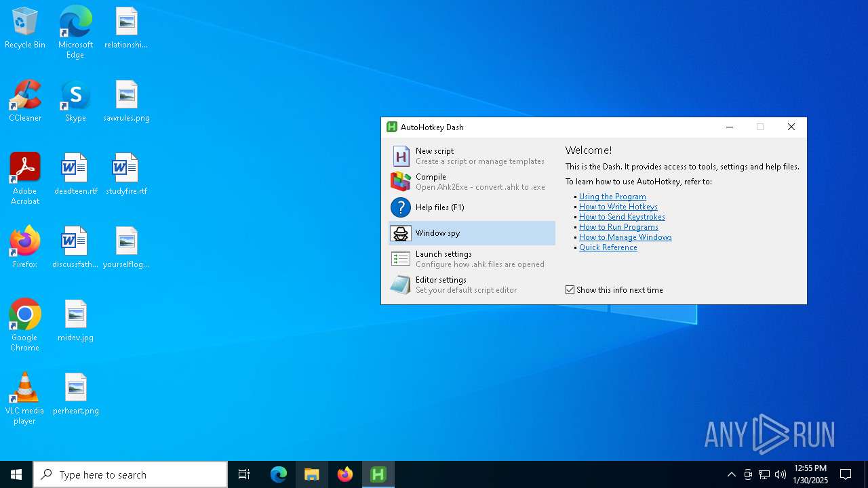Open How to Manage Windows link
The height and width of the screenshot is (488, 868).
click(625, 237)
